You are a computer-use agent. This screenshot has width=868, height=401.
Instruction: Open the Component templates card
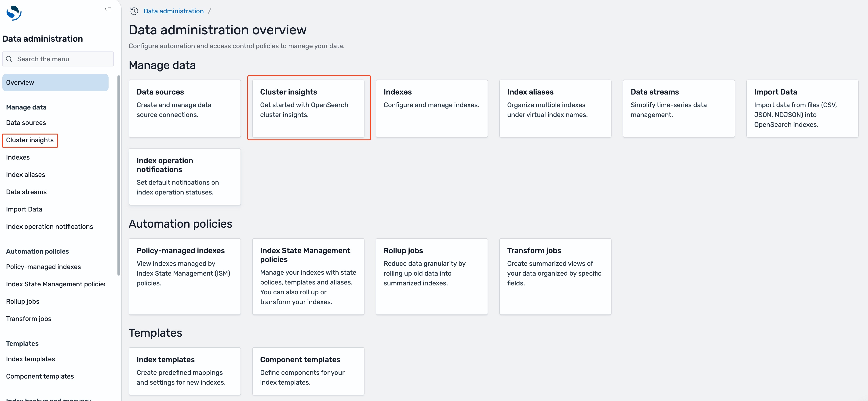(308, 371)
